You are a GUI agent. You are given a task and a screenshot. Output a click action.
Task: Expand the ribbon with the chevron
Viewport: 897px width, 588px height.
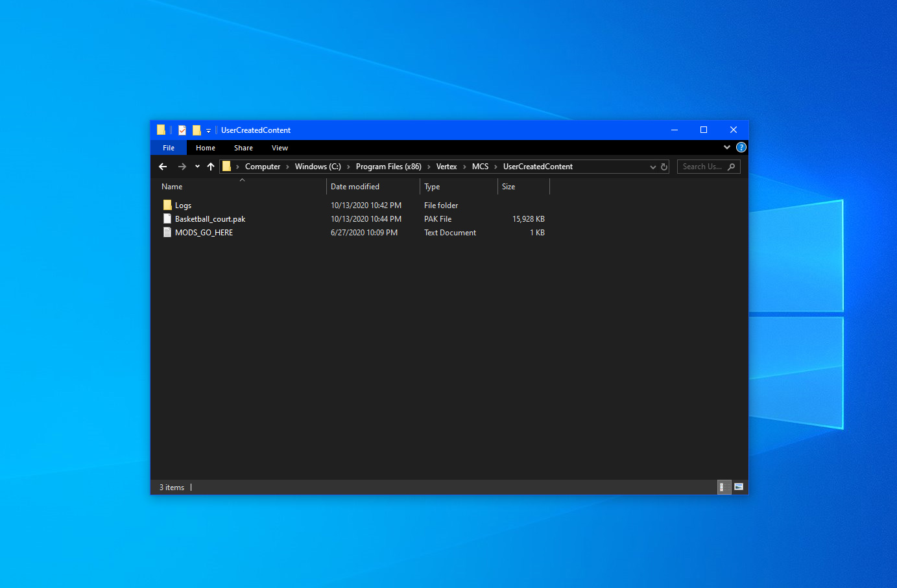[x=727, y=147]
